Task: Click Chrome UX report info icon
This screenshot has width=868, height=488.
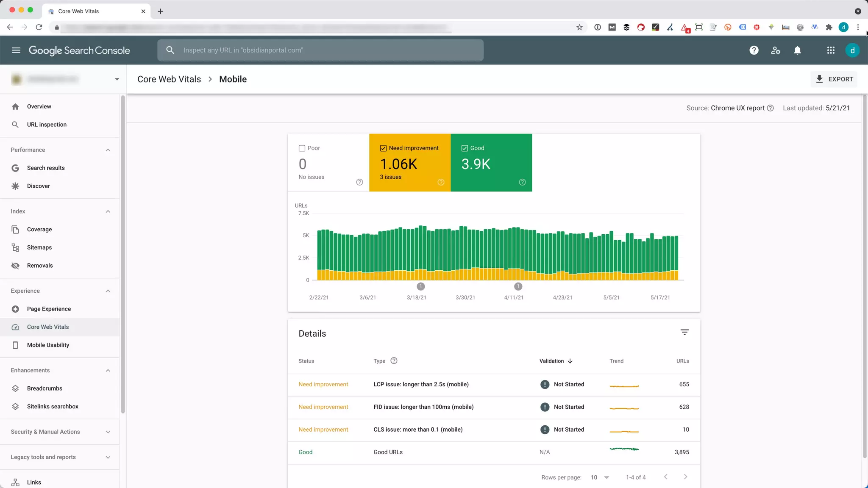Action: [771, 108]
